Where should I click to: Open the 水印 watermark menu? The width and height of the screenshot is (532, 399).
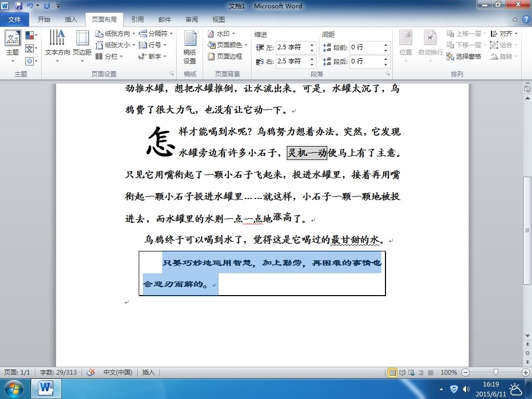coord(221,34)
